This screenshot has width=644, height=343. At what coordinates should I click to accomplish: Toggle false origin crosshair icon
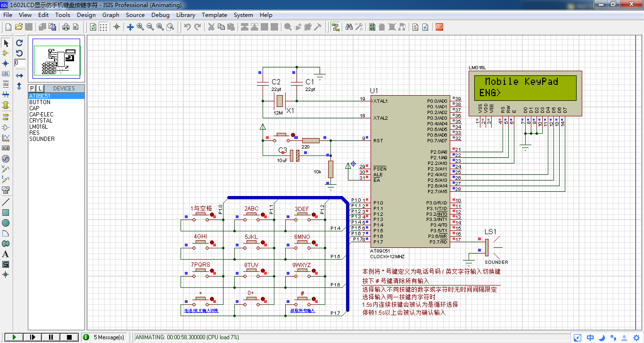(x=117, y=27)
